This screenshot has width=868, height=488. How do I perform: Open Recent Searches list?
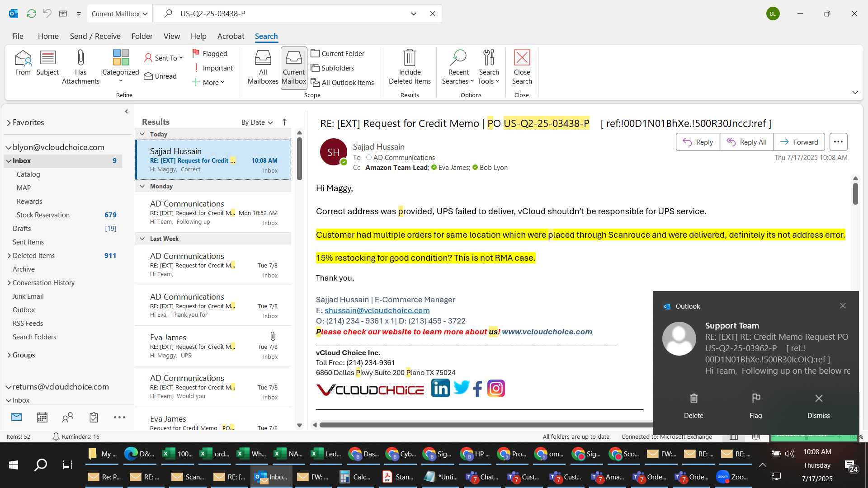pos(458,67)
